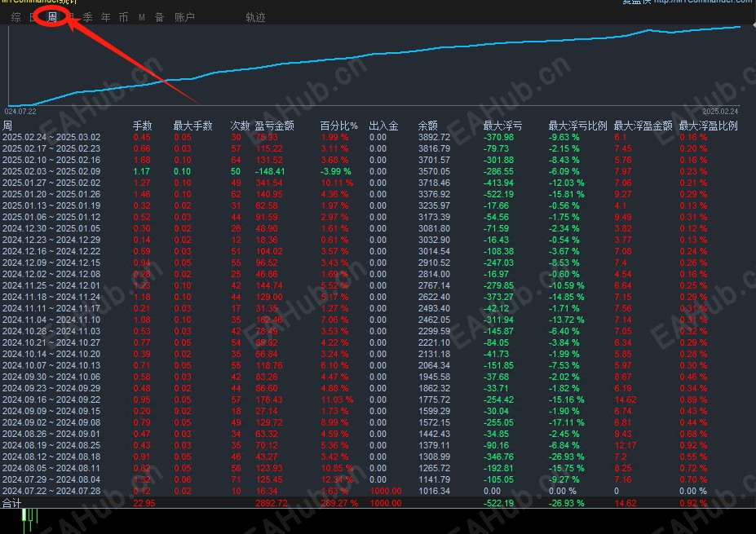Open the M tab

pos(142,17)
